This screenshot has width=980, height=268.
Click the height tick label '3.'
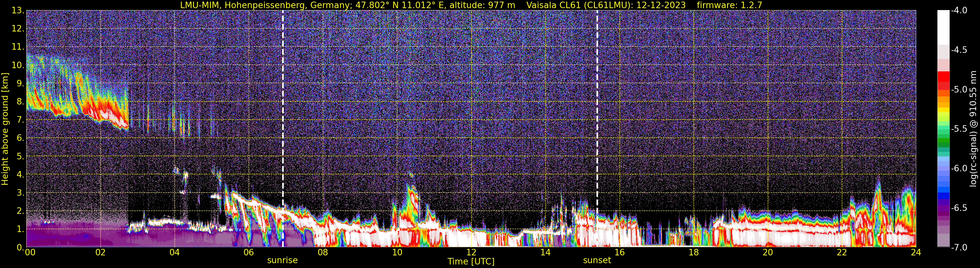coord(20,193)
